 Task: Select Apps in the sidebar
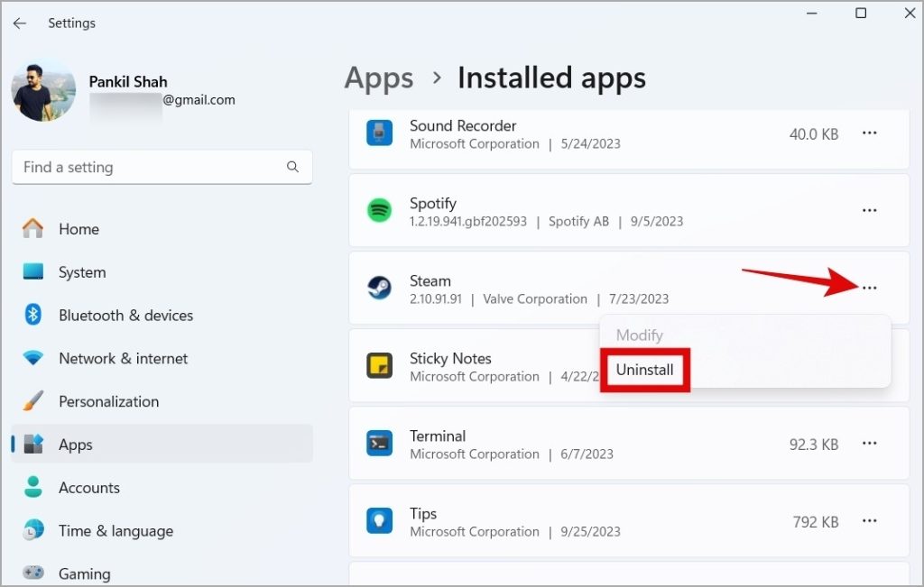[x=162, y=444]
